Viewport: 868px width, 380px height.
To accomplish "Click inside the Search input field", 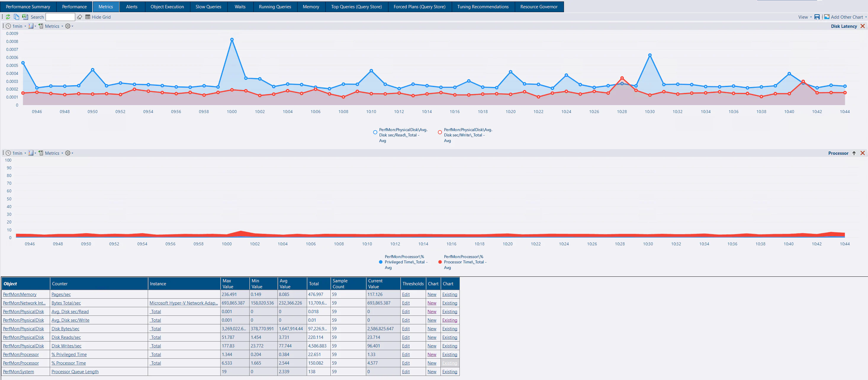I will pos(60,17).
